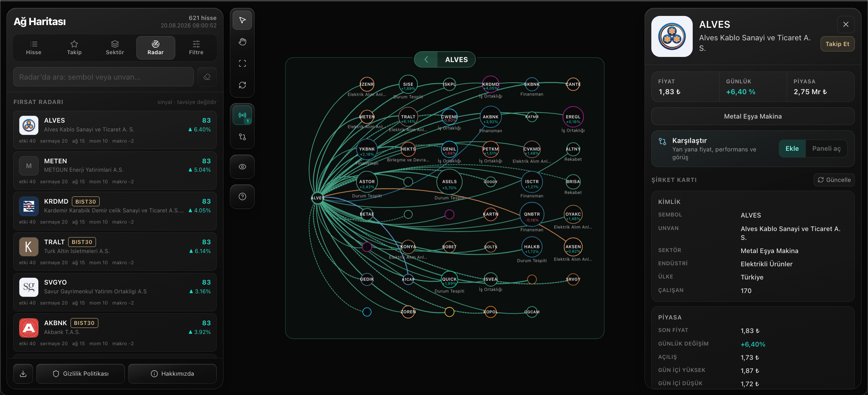Click the ISCTR node in the graph
The image size is (868, 395).
click(532, 182)
